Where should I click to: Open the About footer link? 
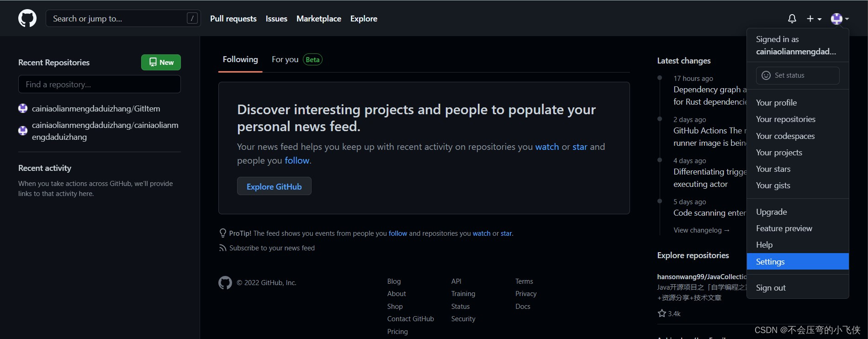click(397, 294)
